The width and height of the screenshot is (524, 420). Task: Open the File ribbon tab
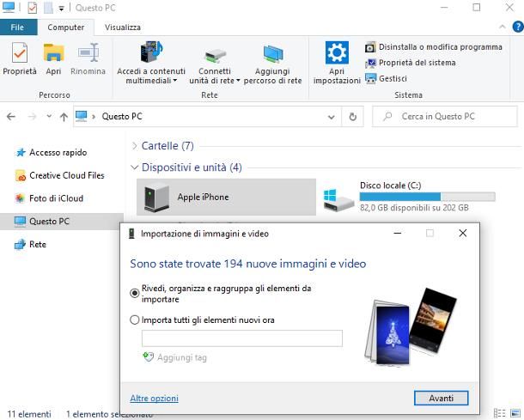click(x=17, y=27)
